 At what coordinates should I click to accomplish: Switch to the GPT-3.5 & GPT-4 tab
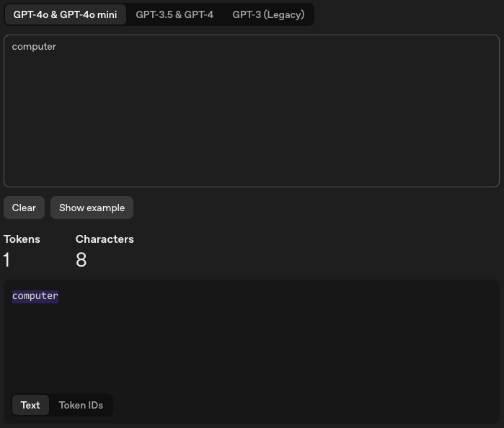174,14
